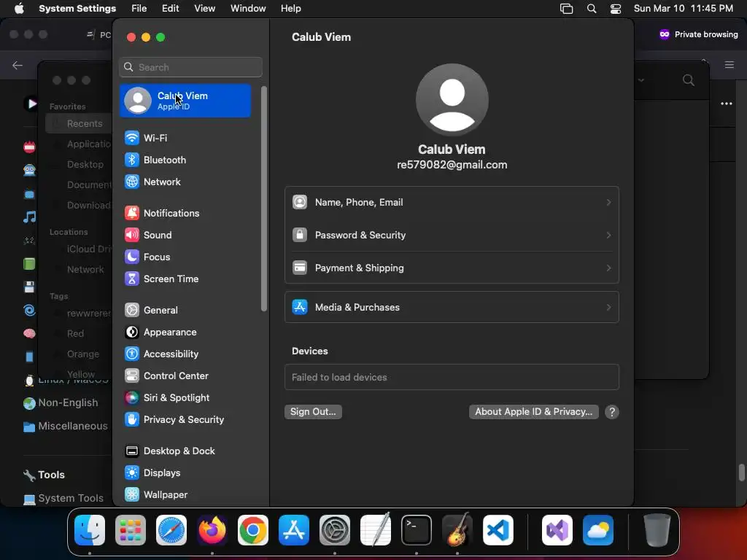Open Privacy & Security settings

point(185,420)
